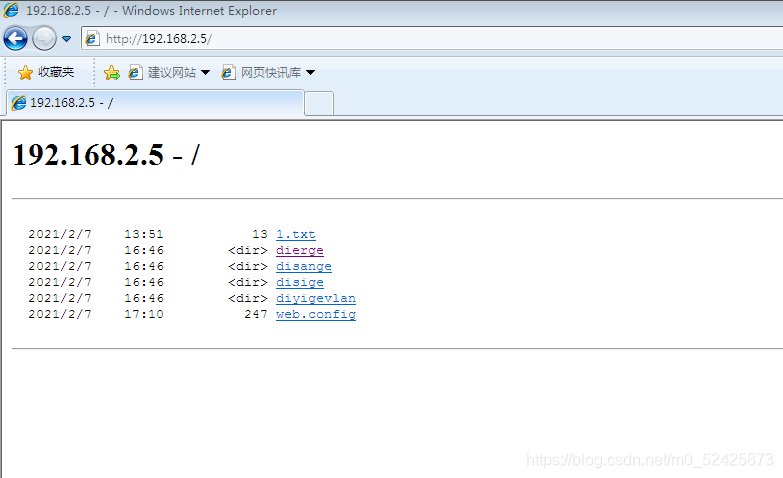Open the recent pages dropdown arrow
The width and height of the screenshot is (783, 478).
[66, 39]
